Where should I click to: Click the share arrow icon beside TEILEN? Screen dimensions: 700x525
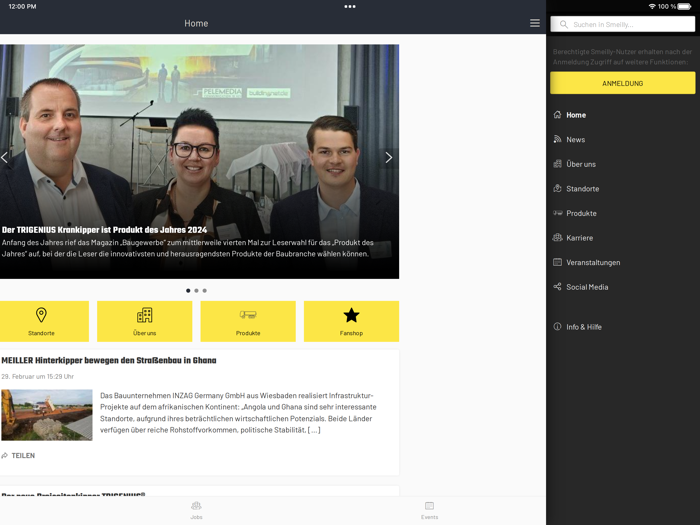pyautogui.click(x=5, y=455)
